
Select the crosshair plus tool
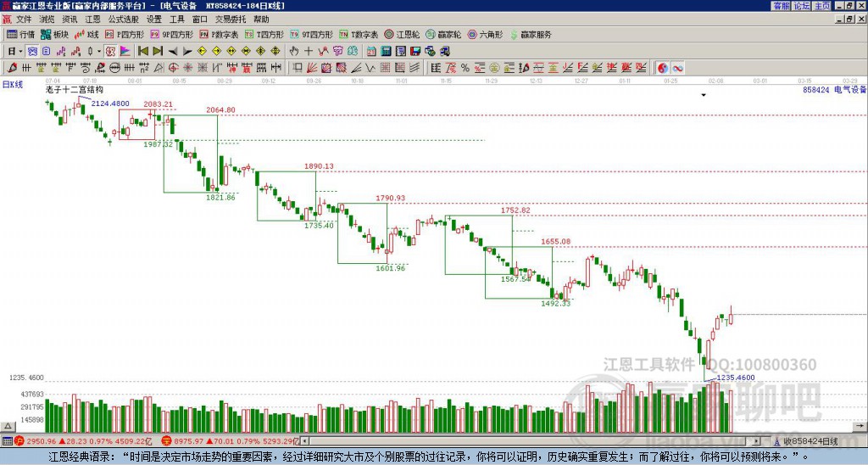[309, 52]
